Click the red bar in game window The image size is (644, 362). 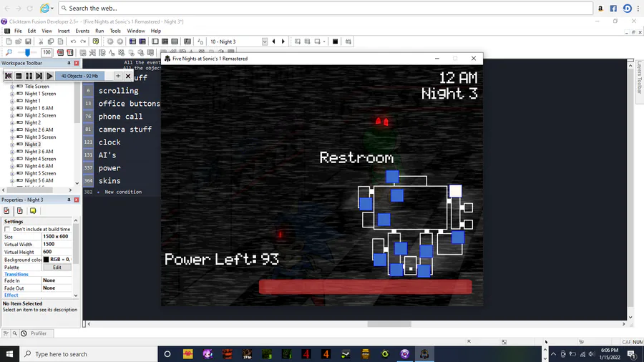[x=365, y=286]
